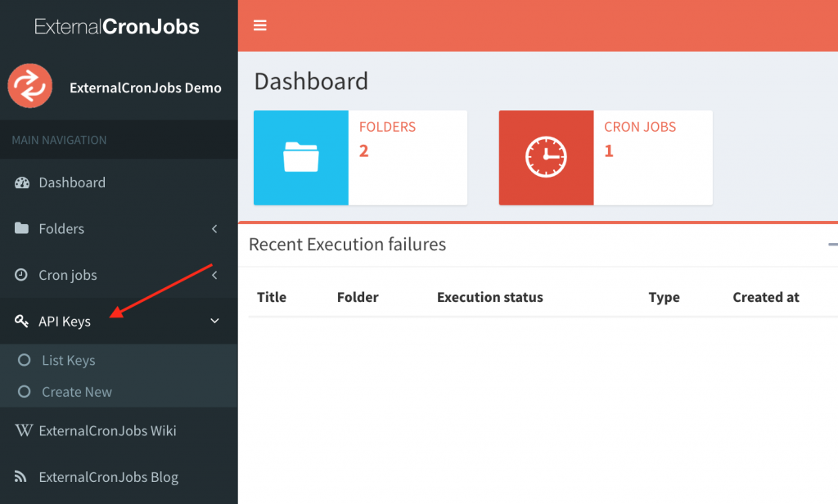The width and height of the screenshot is (838, 504).
Task: Click the FOLDERS count label
Action: tap(387, 127)
